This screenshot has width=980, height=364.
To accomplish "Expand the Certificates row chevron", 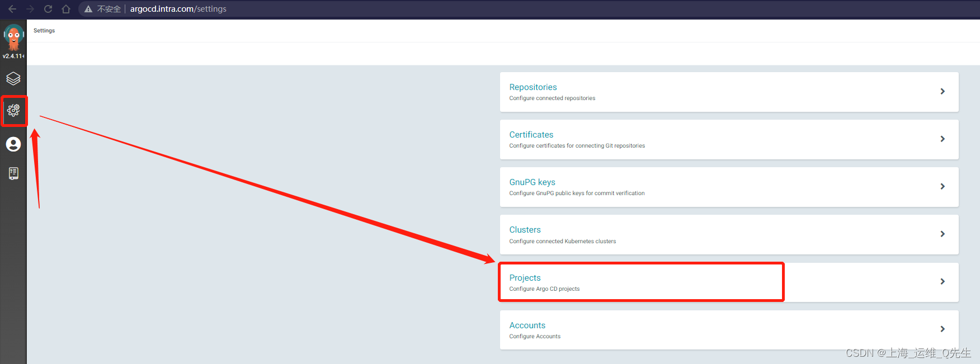I will [x=943, y=139].
